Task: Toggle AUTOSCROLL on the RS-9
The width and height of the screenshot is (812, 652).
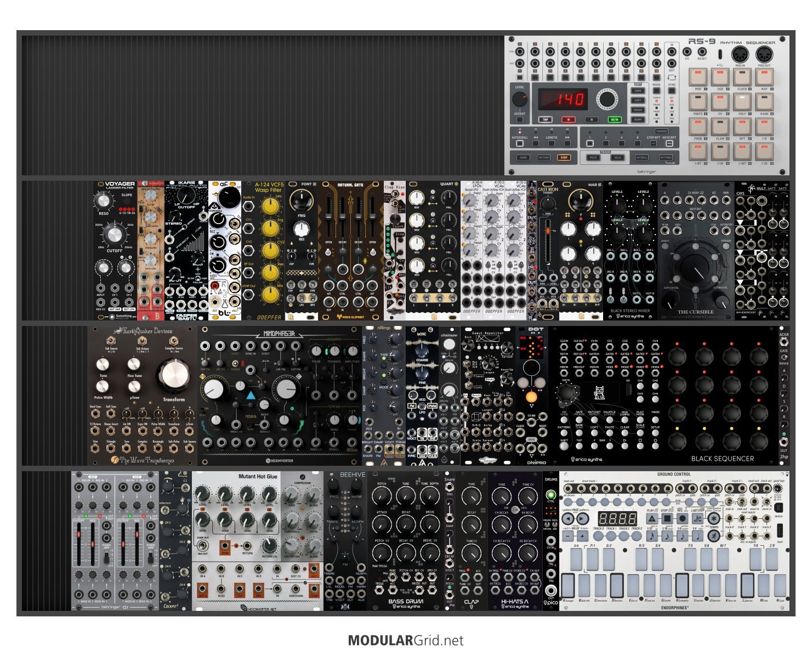Action: tap(520, 144)
